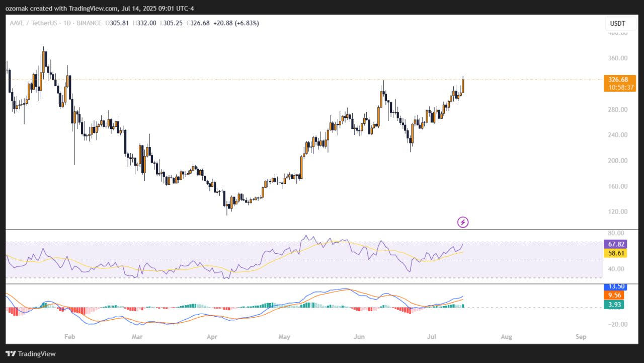Click the 200.00 price scale label
Viewport: 644px width, 363px height.
click(617, 161)
